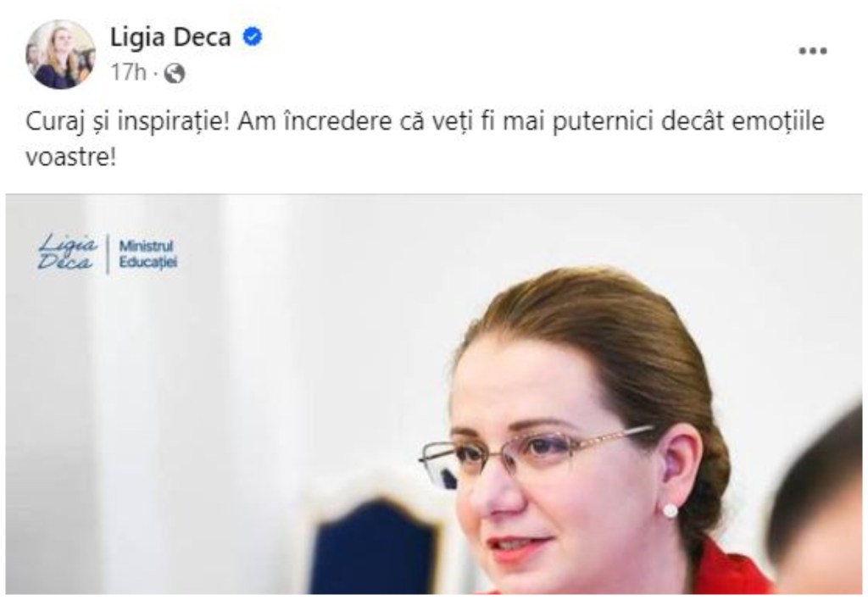Open the Ligia Deca profile name link
868x600 pixels.
click(x=170, y=37)
